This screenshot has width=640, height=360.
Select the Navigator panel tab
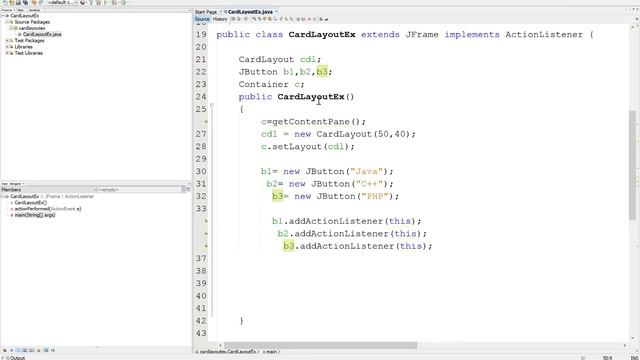[x=16, y=184]
